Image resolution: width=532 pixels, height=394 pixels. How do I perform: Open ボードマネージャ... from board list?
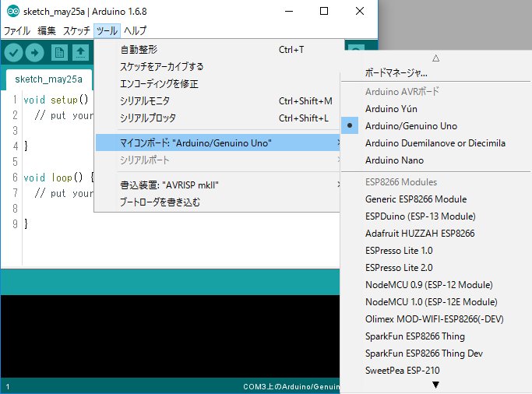tap(436, 72)
